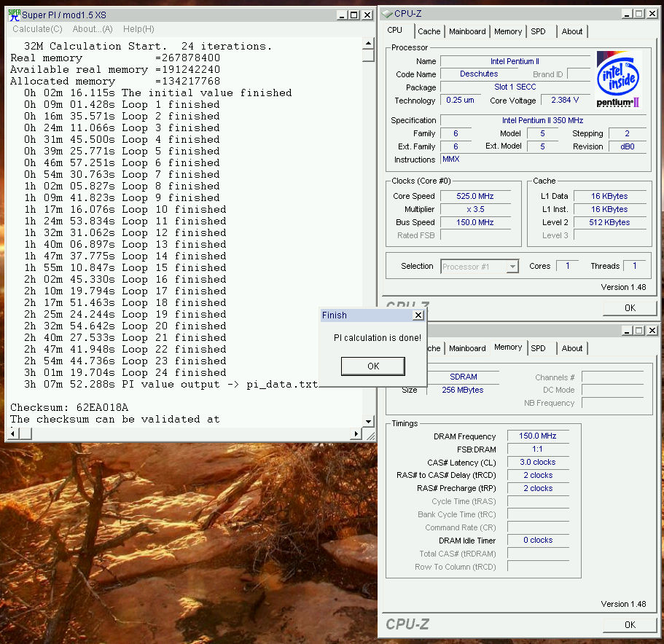
Task: Click the Instructions value MMX
Action: pos(451,159)
